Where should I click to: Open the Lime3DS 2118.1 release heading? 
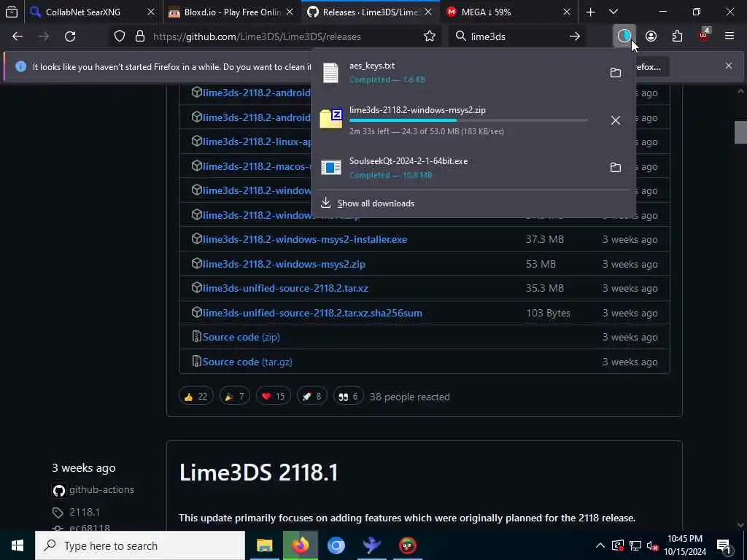pos(259,472)
